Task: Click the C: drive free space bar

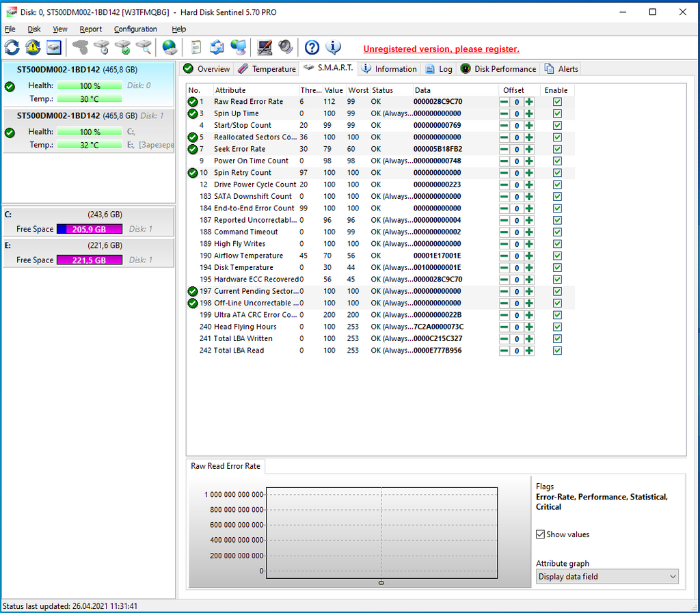Action: click(89, 230)
